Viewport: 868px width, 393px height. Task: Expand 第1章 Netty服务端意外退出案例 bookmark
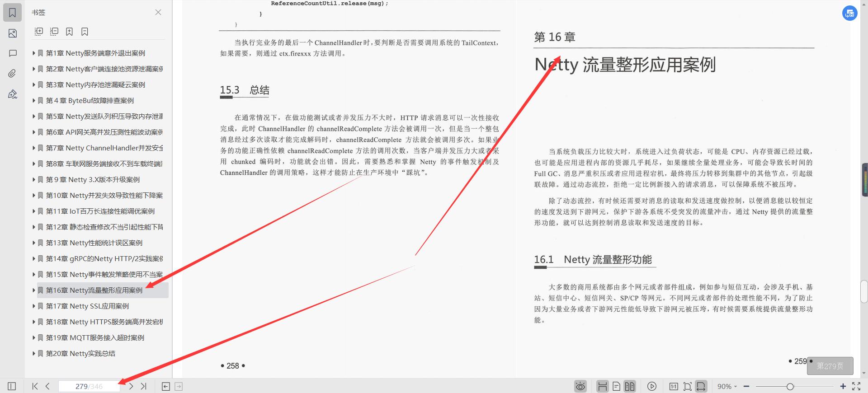pos(34,53)
